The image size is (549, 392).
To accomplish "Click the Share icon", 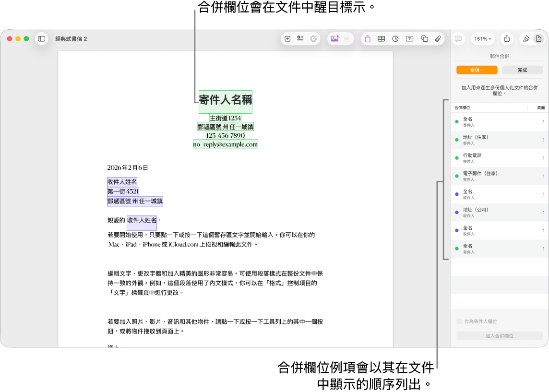I will tap(507, 39).
